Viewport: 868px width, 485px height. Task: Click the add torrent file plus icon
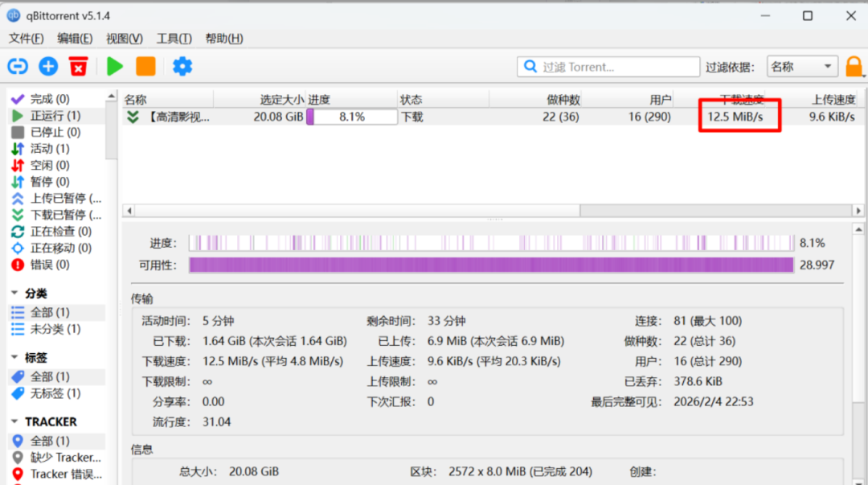click(48, 67)
